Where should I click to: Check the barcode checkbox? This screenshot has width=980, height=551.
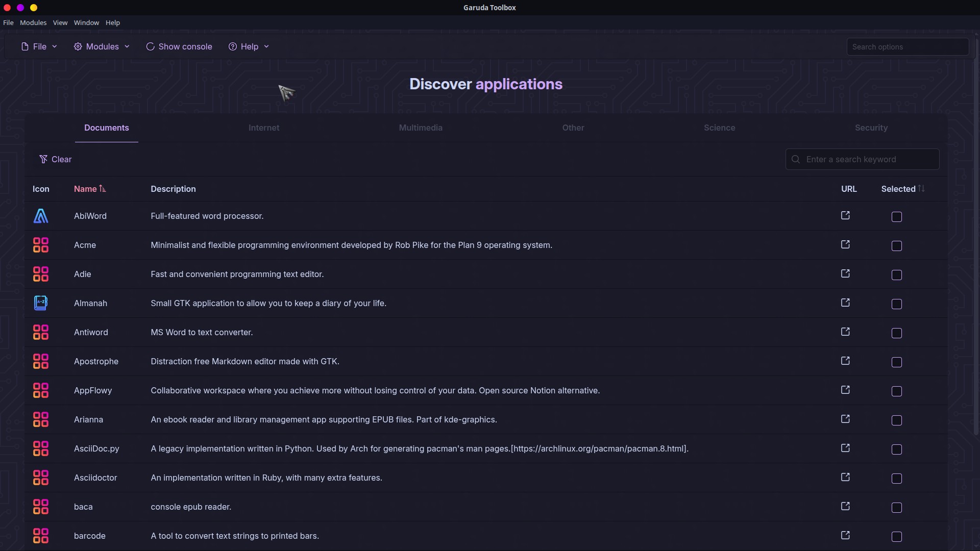(897, 537)
